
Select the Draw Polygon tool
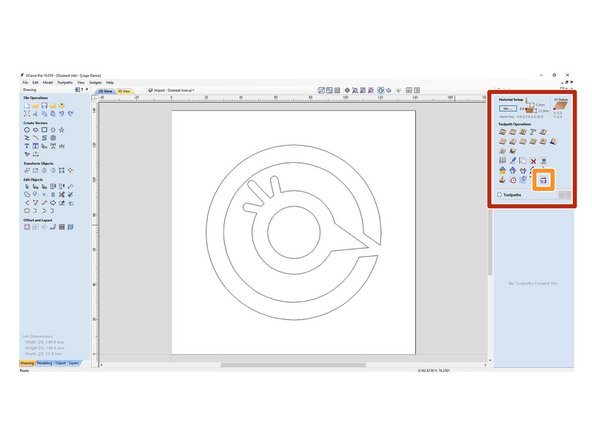pyautogui.click(x=53, y=130)
